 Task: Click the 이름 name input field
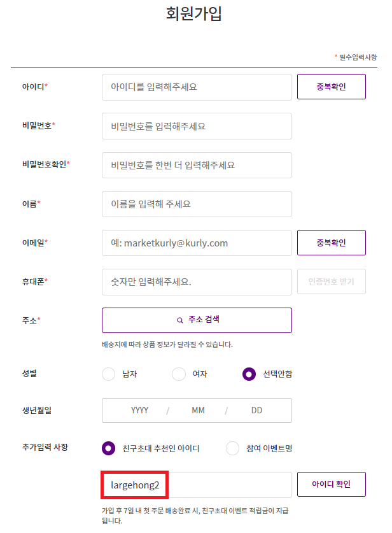[197, 204]
